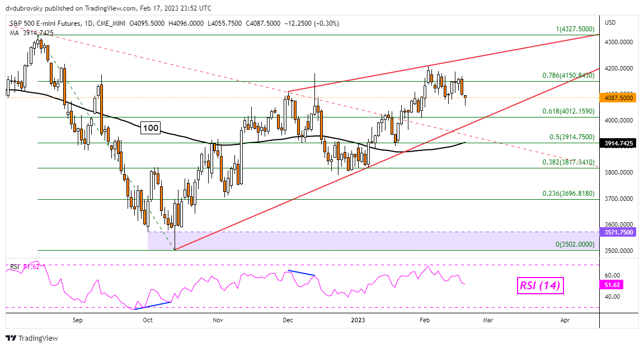644x348 pixels.
Task: Click the 100 moving average annotation box
Action: (151, 128)
